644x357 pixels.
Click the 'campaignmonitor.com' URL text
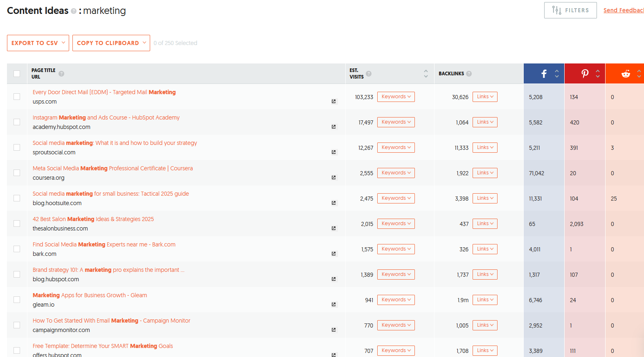click(x=61, y=330)
